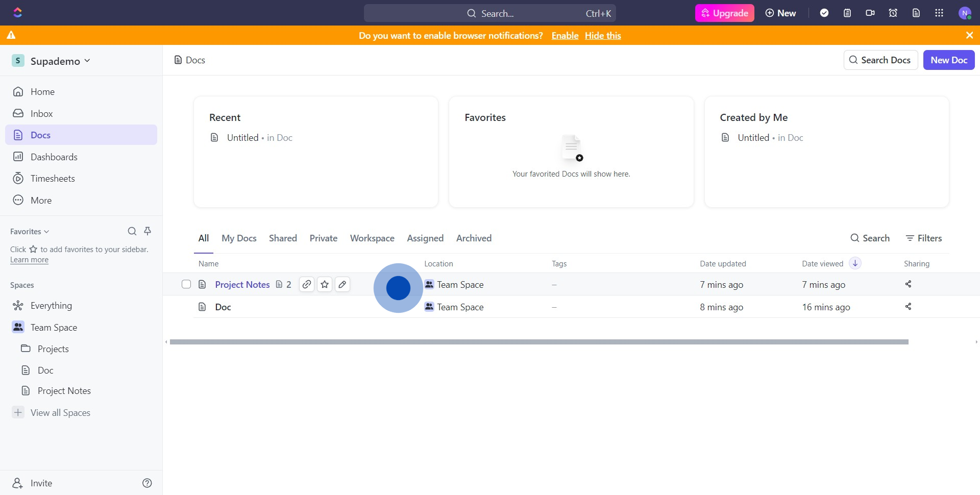Screen dimensions: 980x495
Task: Click the horizontal scrollbar under the docs table
Action: (x=538, y=342)
